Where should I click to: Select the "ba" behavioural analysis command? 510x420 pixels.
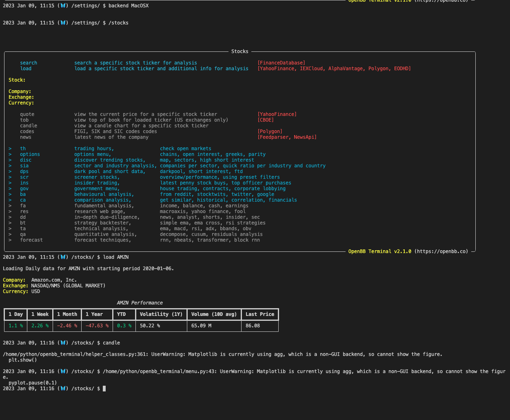[23, 194]
